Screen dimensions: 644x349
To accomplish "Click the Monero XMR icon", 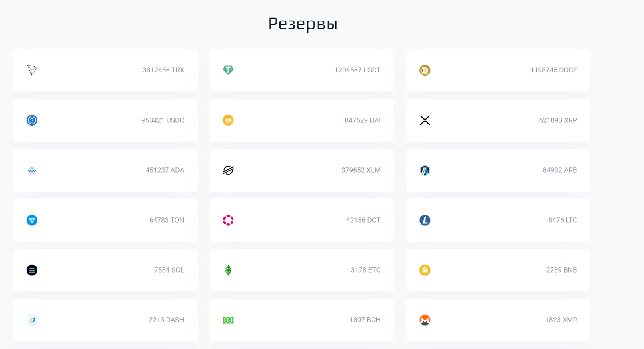I will [425, 320].
